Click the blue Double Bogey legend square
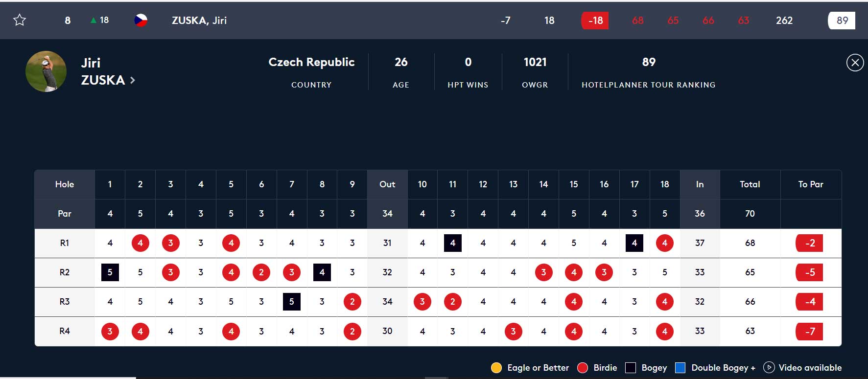The image size is (868, 379). pos(680,368)
